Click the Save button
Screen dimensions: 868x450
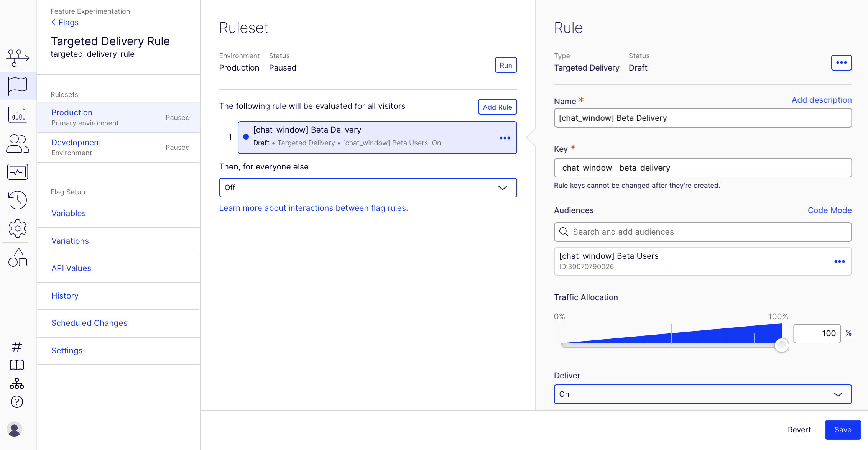[x=843, y=430]
